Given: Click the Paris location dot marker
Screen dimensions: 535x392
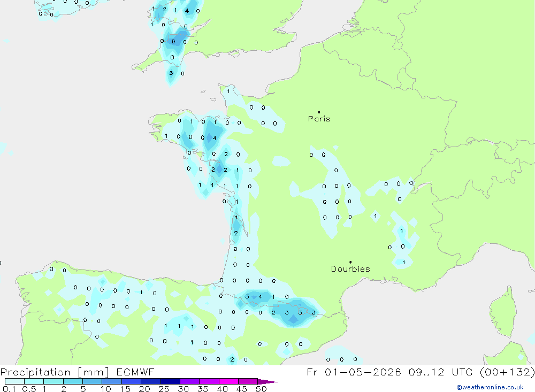Looking at the screenshot, I should (x=319, y=112).
